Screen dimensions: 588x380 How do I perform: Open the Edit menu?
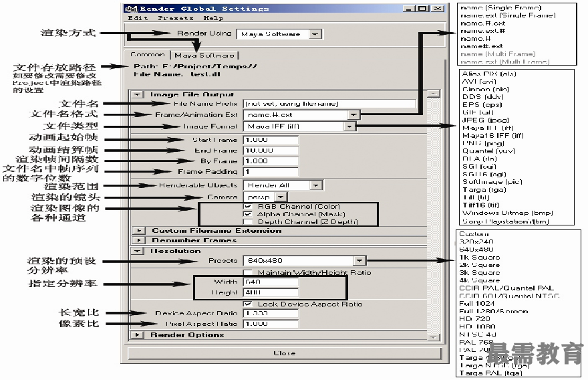click(138, 18)
